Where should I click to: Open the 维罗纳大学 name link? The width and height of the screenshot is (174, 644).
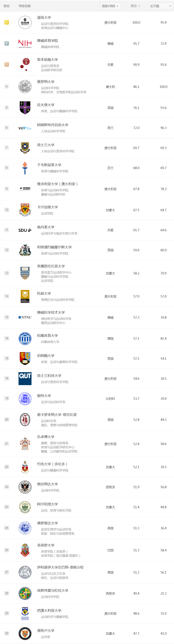(x=46, y=82)
